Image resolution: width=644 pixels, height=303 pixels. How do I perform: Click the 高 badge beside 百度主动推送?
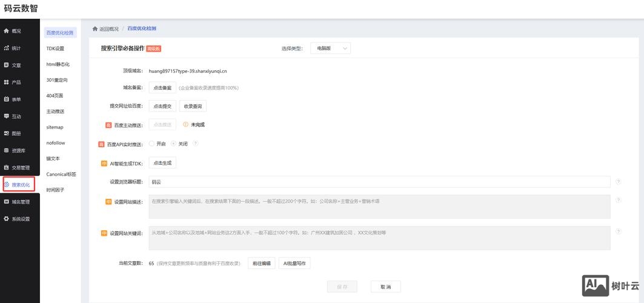(108, 125)
